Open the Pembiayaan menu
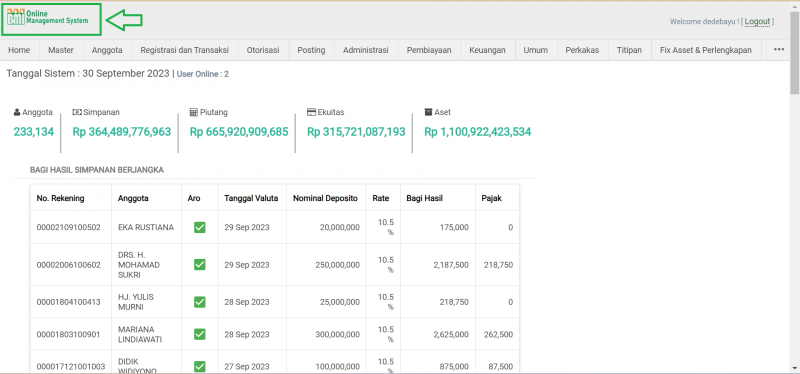The width and height of the screenshot is (800, 374). pos(429,50)
